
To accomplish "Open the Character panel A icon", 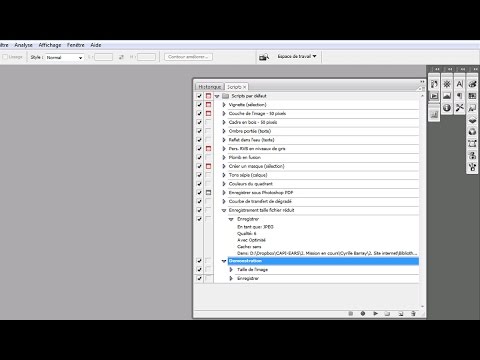I will [460, 84].
